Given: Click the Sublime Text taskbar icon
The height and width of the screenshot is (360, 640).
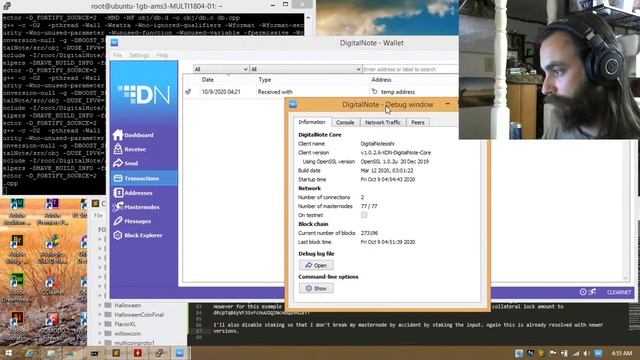Looking at the screenshot, I should (116, 353).
